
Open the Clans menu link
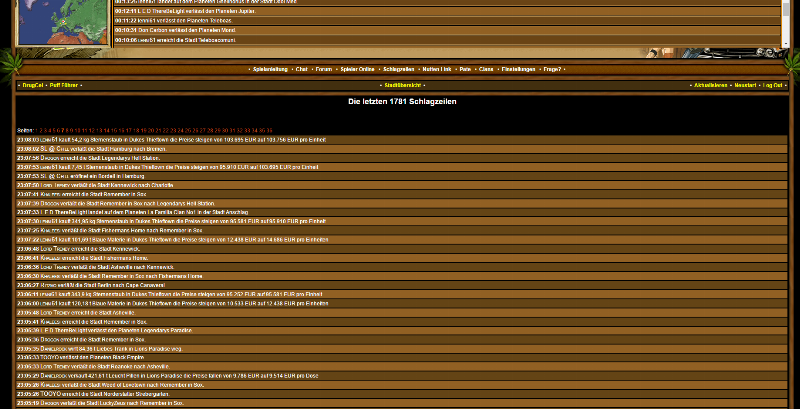point(486,69)
